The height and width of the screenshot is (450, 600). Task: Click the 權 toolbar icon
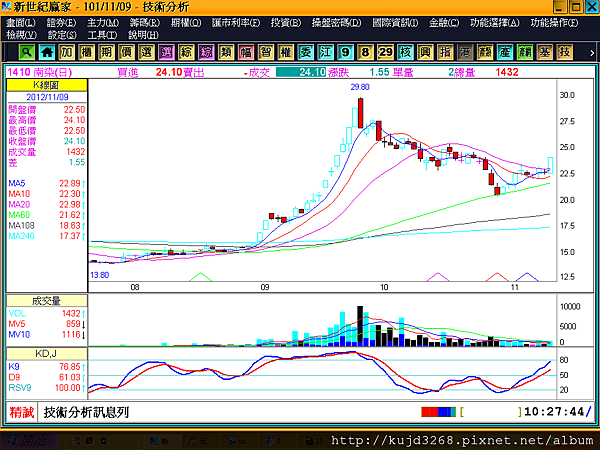[285, 52]
